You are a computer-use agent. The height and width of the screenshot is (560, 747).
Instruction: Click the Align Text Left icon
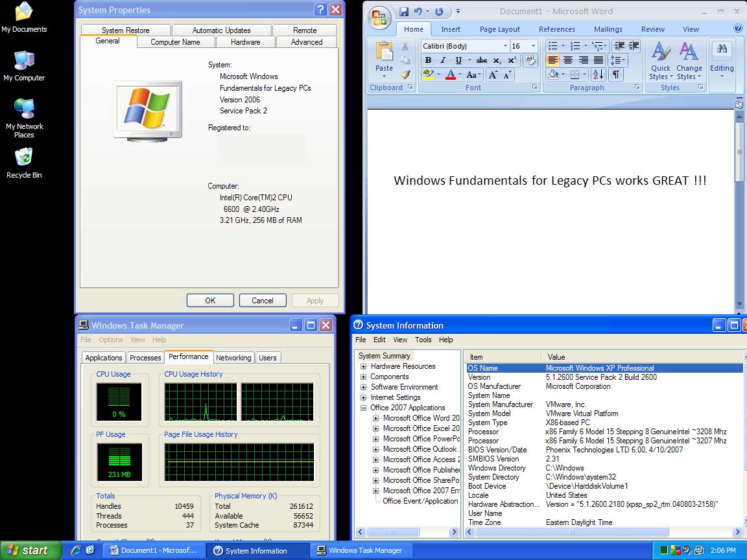click(552, 60)
